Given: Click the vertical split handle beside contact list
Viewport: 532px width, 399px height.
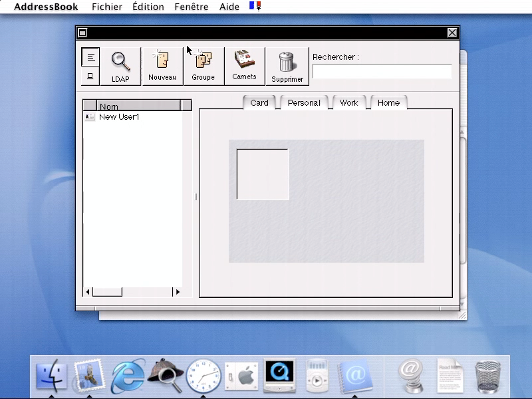Looking at the screenshot, I should point(196,197).
